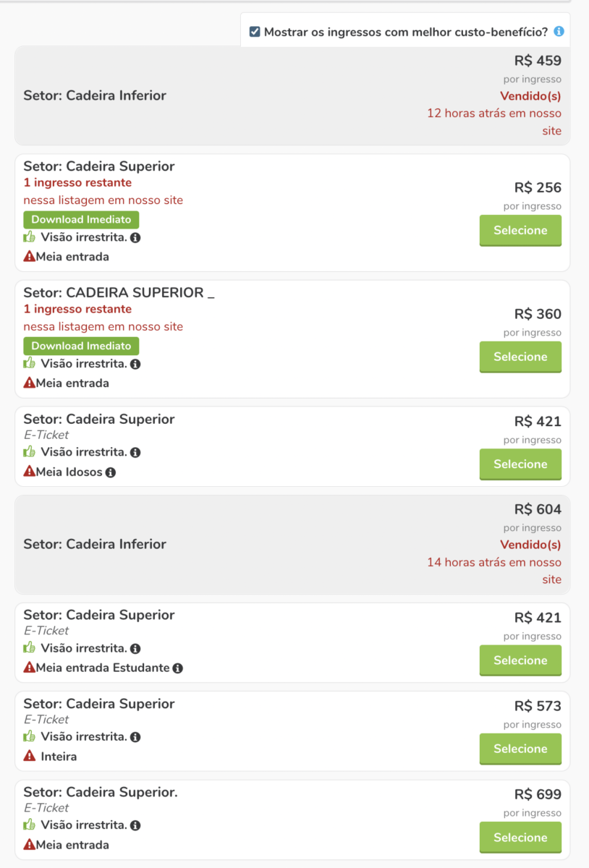589x868 pixels.
Task: Choose Selecione on the Meia entrada Estudante ticket
Action: tap(520, 660)
